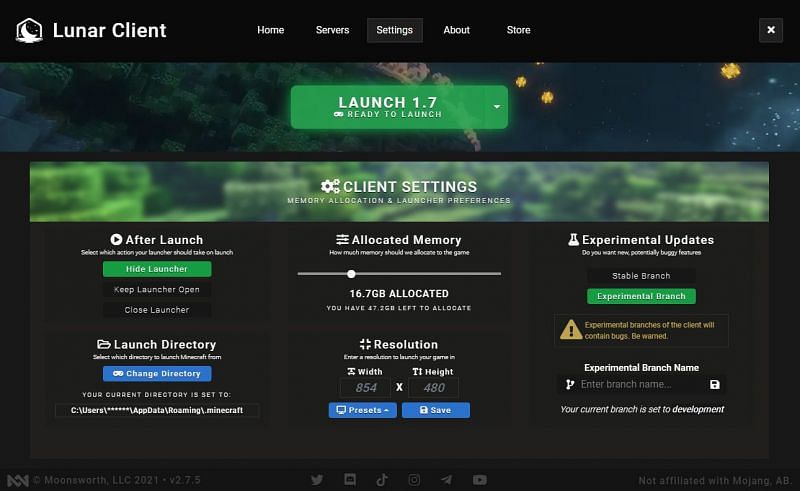Click the current directory path text
Screen dimensions: 800x491
[157, 410]
